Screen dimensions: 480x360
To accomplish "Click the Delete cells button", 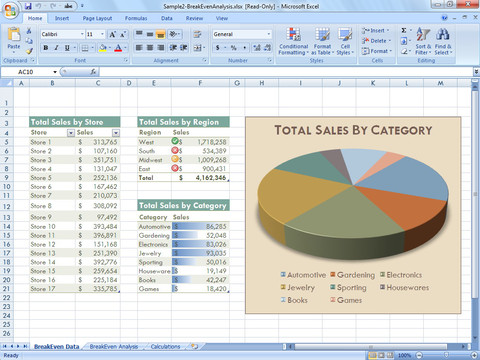I will (x=376, y=41).
